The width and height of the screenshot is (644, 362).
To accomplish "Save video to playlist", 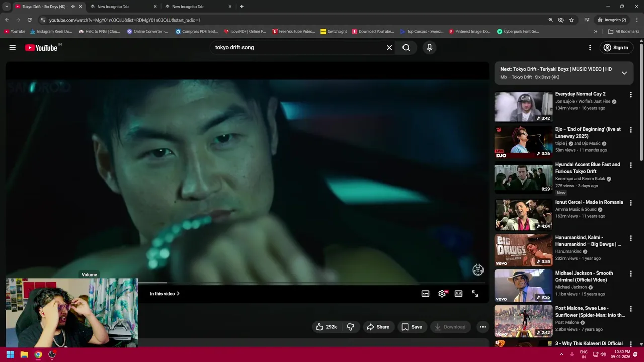I will coord(412,327).
